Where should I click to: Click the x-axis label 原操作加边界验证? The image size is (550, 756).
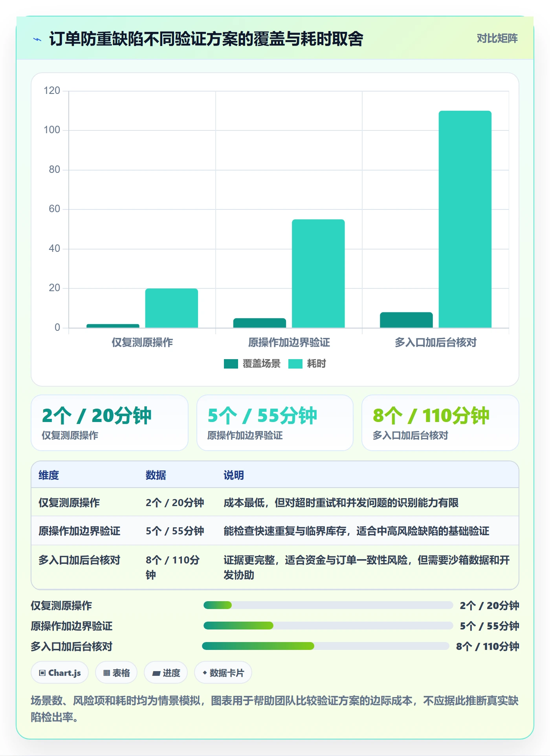(x=289, y=342)
